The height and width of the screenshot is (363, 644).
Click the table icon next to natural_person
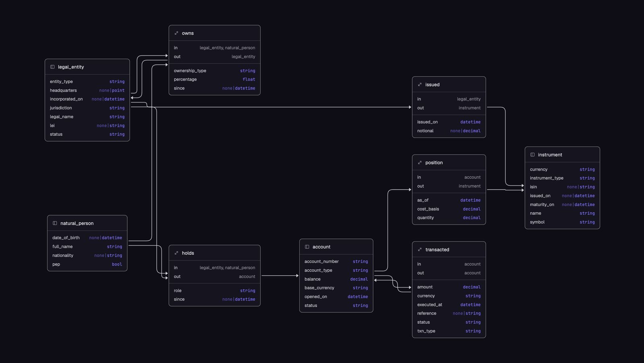(x=55, y=223)
